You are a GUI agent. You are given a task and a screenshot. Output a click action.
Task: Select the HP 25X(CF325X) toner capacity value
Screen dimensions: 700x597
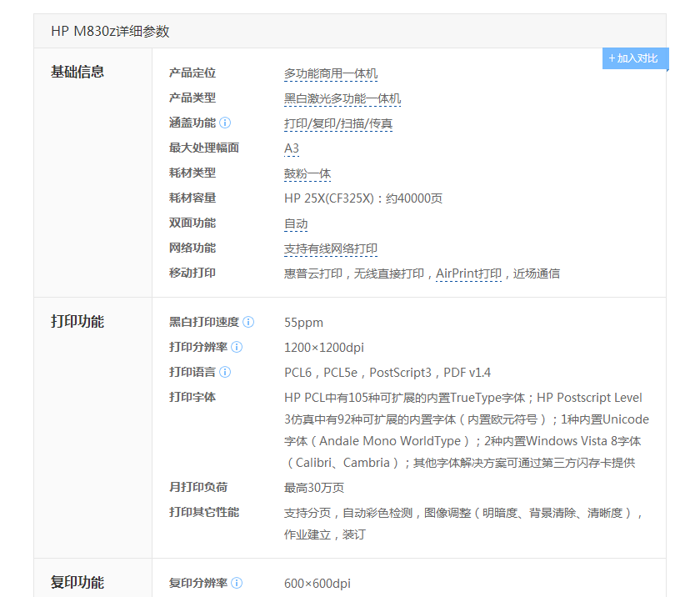tap(363, 198)
